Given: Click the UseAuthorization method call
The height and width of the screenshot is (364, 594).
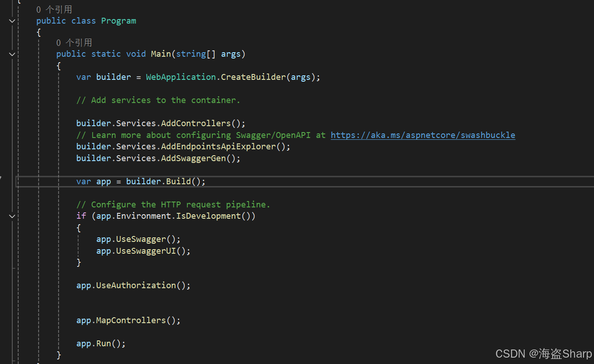Looking at the screenshot, I should [x=136, y=285].
